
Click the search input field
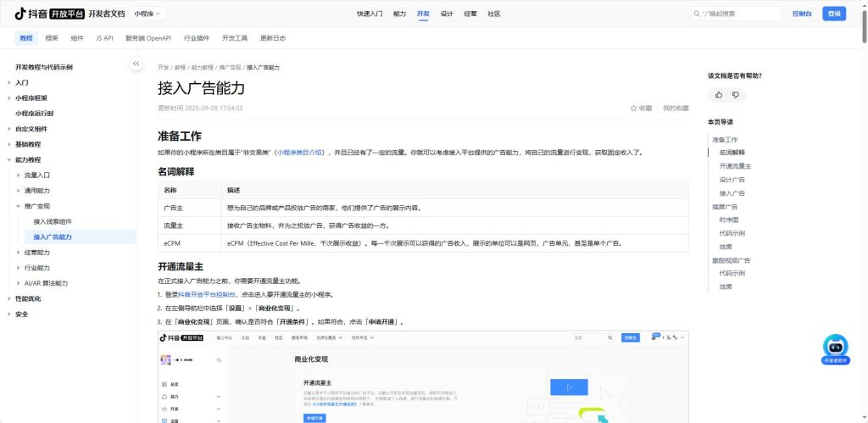tap(737, 14)
